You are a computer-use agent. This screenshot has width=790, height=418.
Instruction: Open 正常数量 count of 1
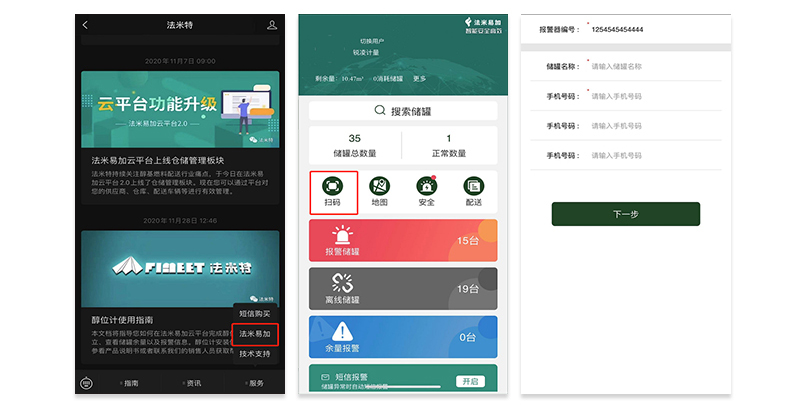coord(449,145)
